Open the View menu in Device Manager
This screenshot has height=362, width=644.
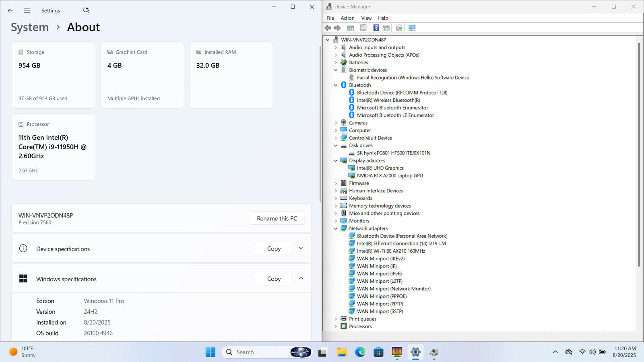(x=366, y=18)
